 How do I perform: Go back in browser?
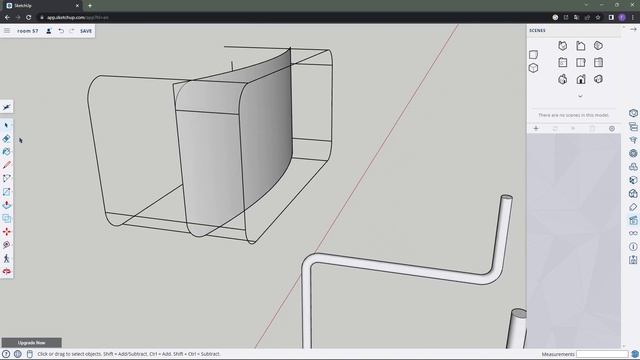(x=7, y=17)
